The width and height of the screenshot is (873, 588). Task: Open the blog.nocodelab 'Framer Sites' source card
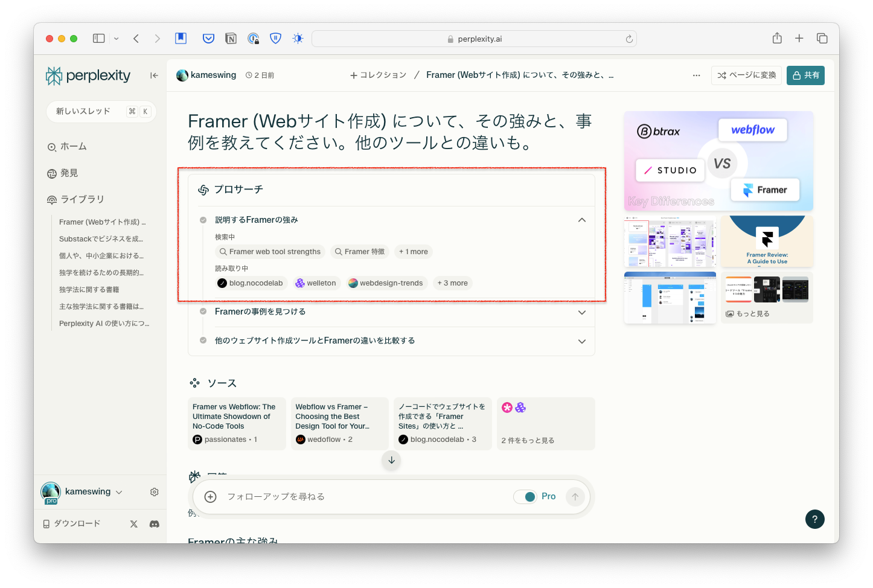coord(443,424)
